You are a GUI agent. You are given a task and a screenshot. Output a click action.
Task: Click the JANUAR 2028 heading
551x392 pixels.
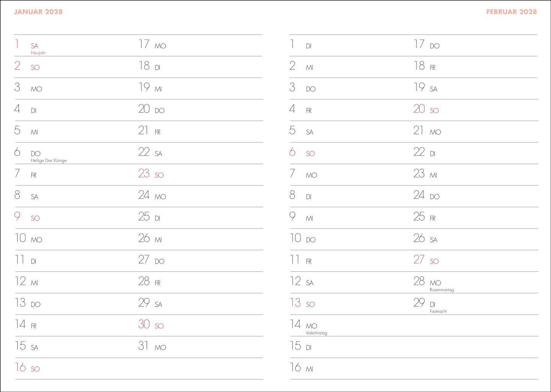point(38,12)
